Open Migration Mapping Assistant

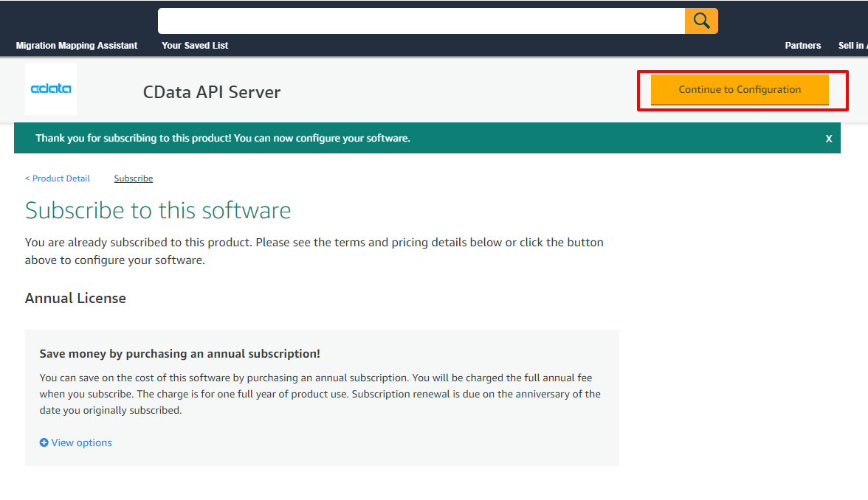pos(77,46)
